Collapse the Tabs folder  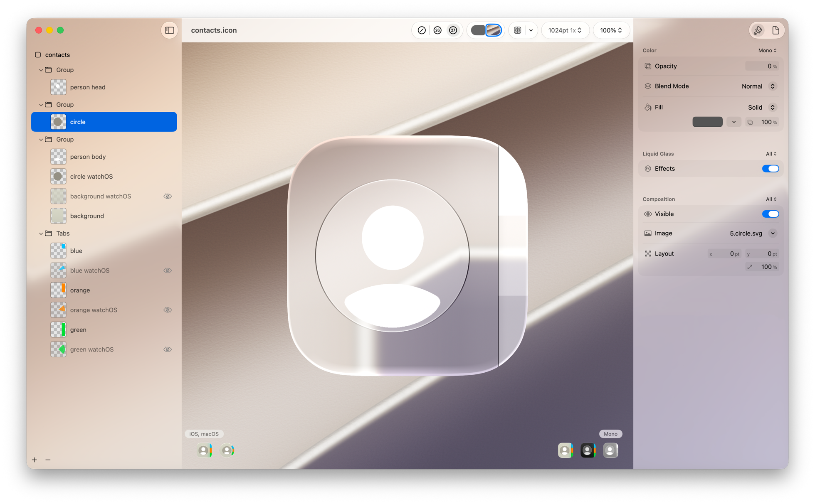click(41, 234)
